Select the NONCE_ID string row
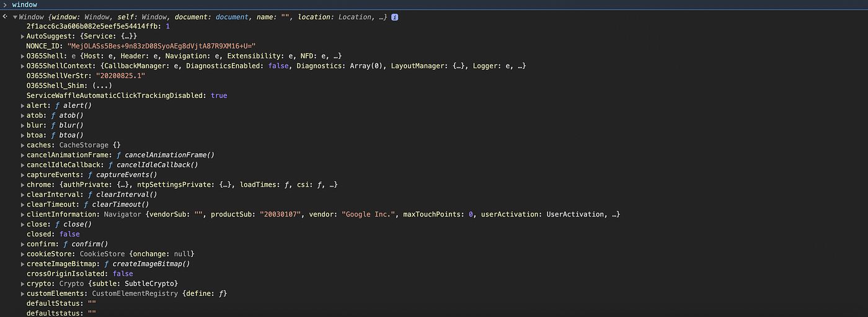868x317 pixels. (141, 47)
